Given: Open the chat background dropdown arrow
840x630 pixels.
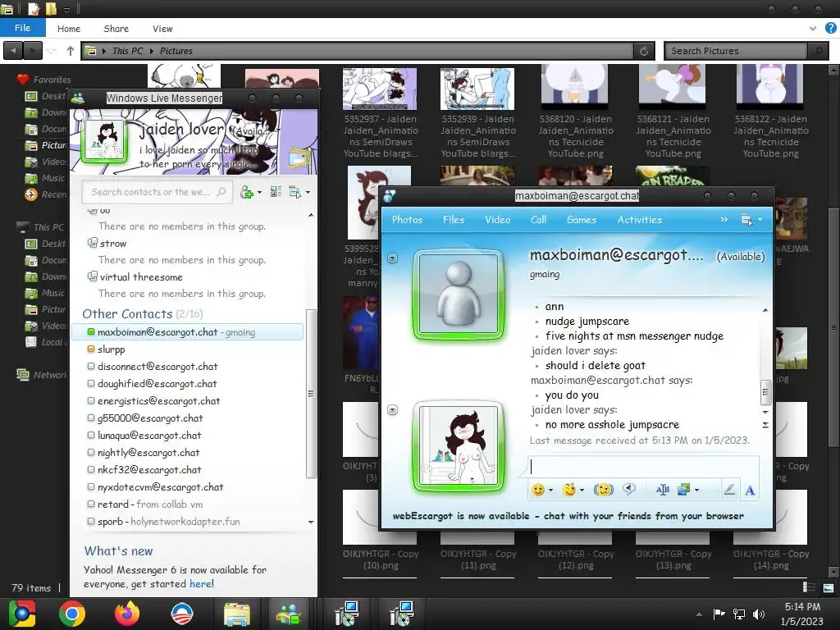Looking at the screenshot, I should (x=696, y=490).
